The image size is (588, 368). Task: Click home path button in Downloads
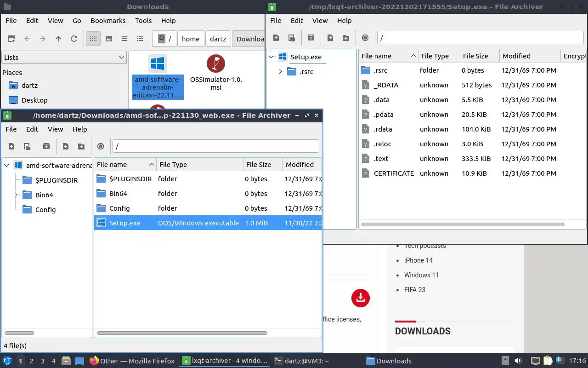coord(191,39)
